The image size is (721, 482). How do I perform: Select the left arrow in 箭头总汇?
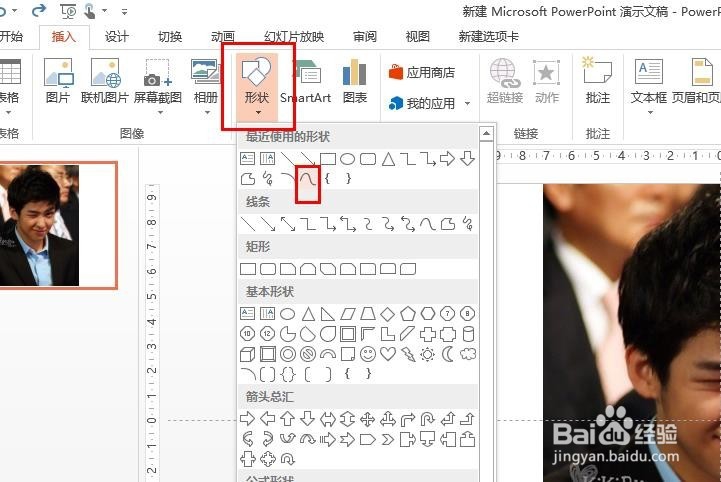[x=268, y=419]
